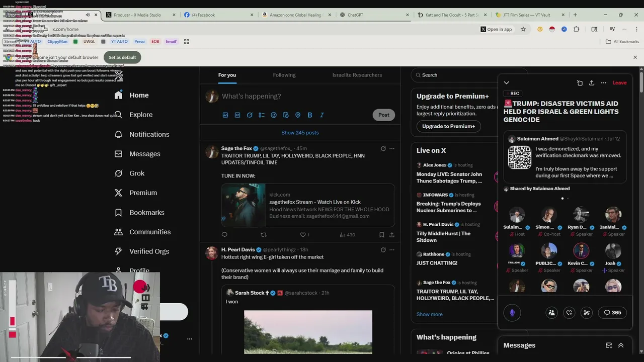Tag a location on the new post

coord(298,115)
